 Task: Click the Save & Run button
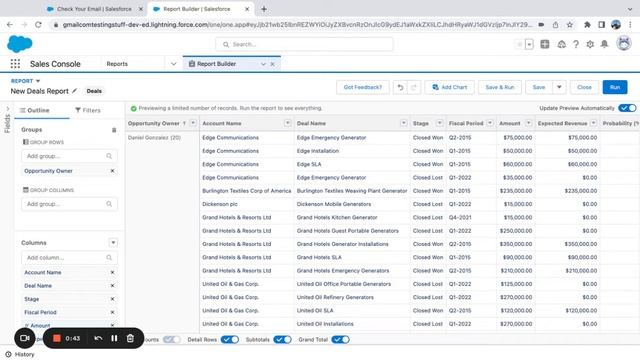pyautogui.click(x=500, y=87)
